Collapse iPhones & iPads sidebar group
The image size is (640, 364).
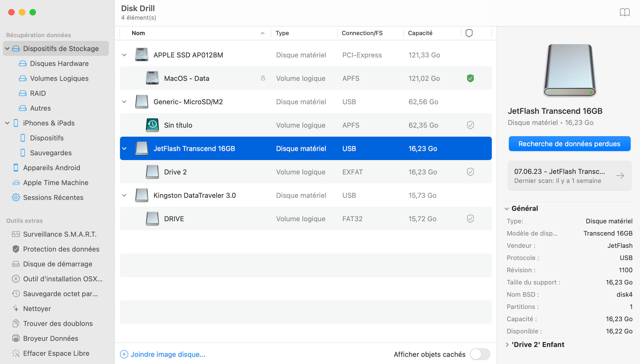tap(7, 123)
